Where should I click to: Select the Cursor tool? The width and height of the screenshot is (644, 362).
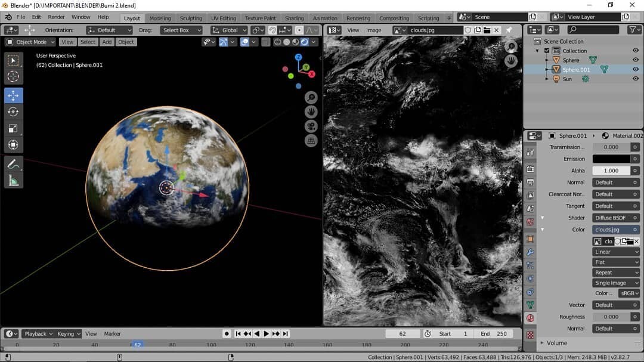click(x=13, y=76)
